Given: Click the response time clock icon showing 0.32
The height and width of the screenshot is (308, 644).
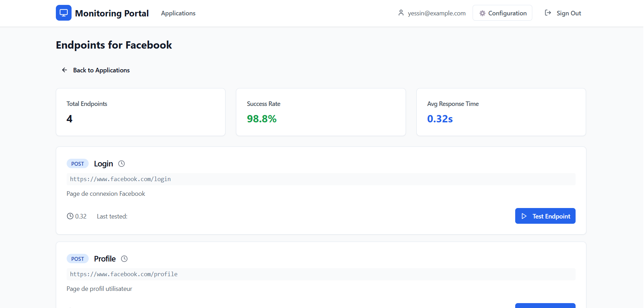Looking at the screenshot, I should coord(70,216).
